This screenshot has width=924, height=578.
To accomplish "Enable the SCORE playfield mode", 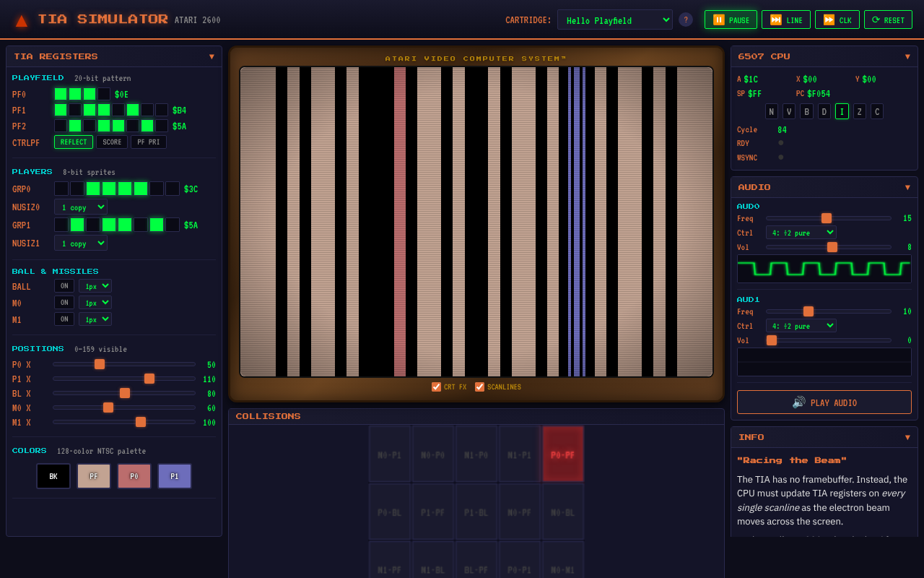I will point(112,142).
